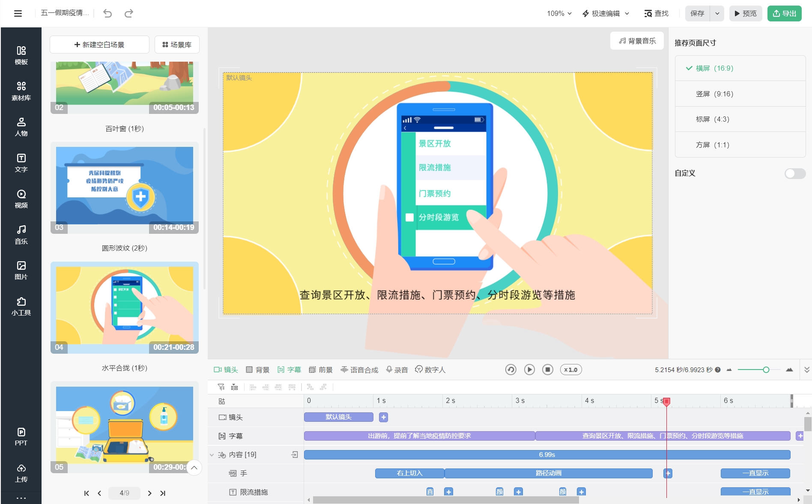Open the 背景音乐 background music button
The height and width of the screenshot is (504, 812).
tap(637, 41)
